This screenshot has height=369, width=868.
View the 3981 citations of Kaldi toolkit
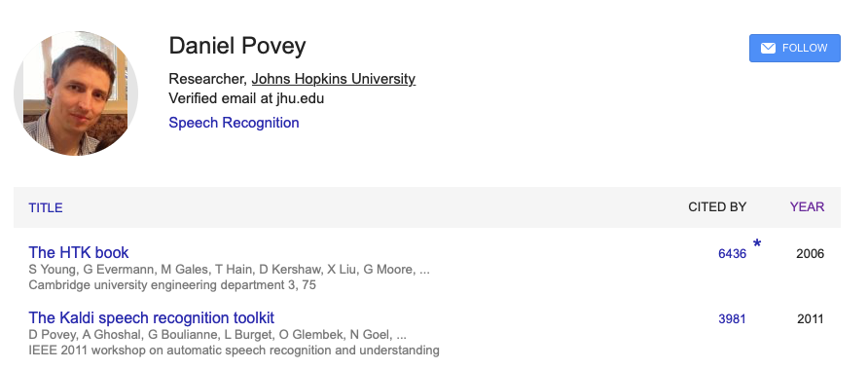click(732, 319)
